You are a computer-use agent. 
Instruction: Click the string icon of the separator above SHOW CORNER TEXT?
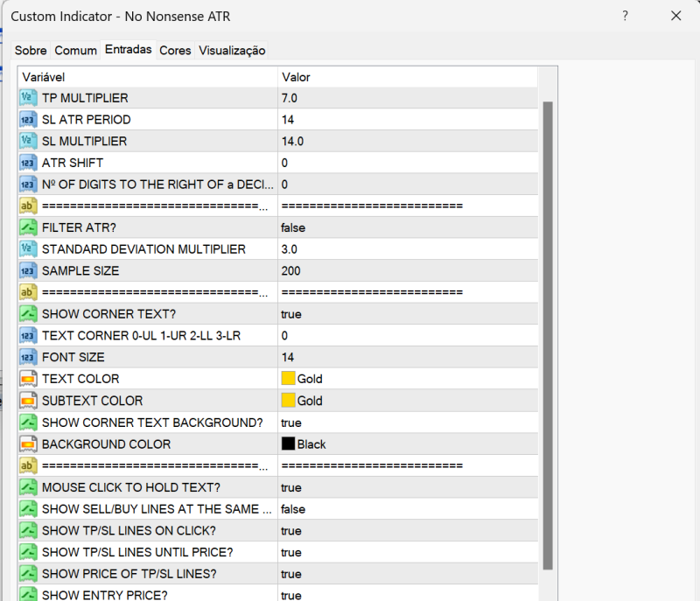point(28,292)
